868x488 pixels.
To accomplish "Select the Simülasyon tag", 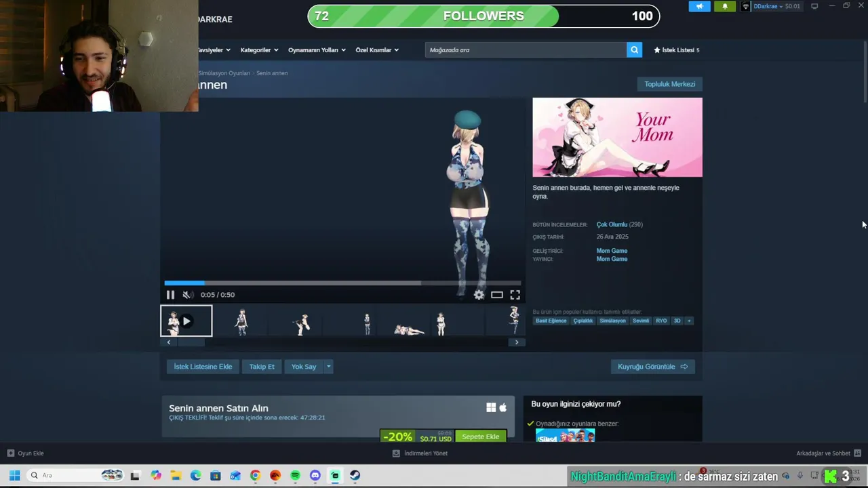I will (612, 321).
